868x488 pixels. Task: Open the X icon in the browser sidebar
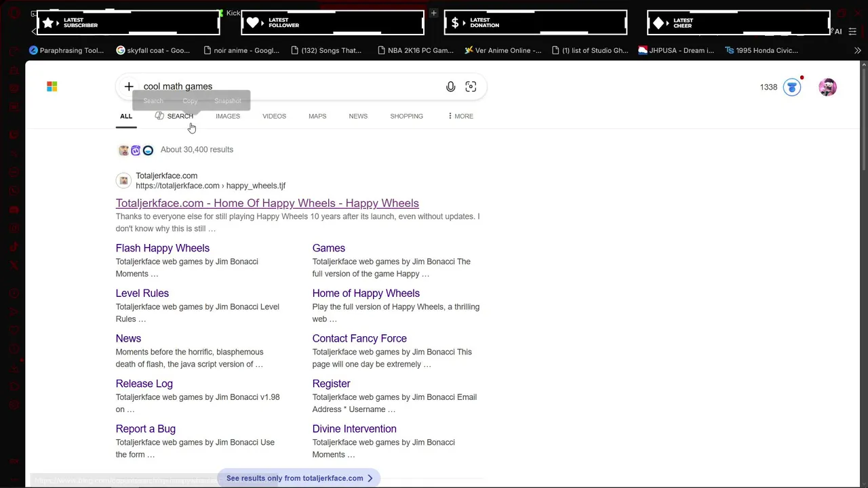click(x=14, y=265)
